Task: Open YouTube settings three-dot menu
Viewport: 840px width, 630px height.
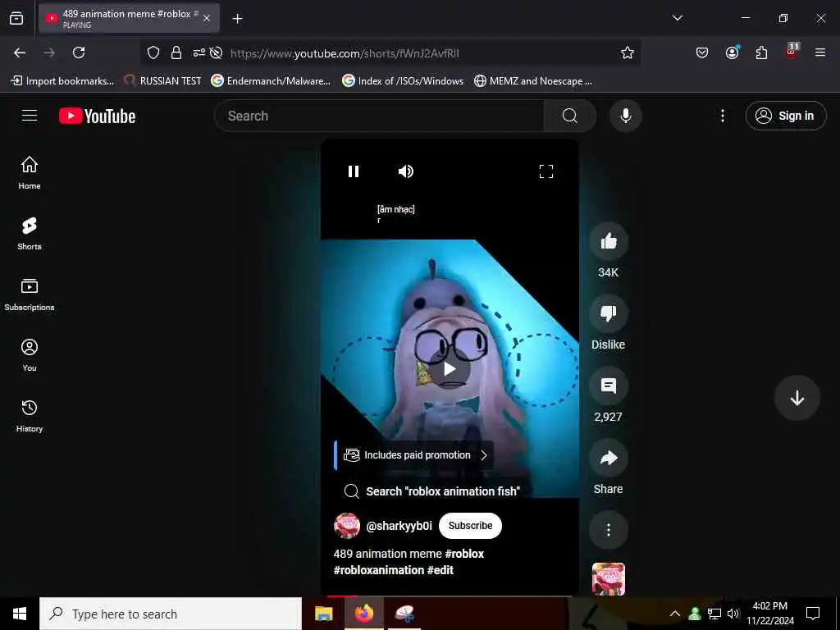Action: (x=722, y=116)
